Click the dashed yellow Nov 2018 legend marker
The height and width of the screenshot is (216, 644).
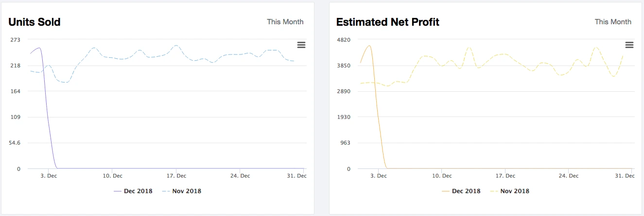click(x=493, y=191)
